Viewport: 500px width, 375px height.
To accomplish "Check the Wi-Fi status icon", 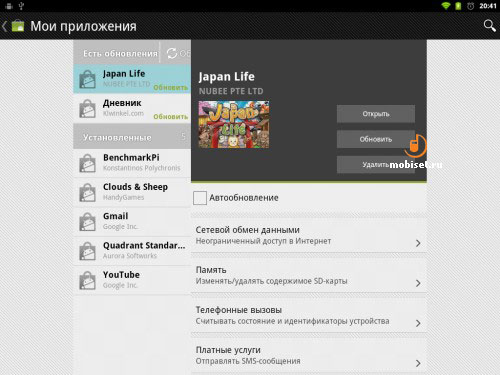I will point(446,6).
